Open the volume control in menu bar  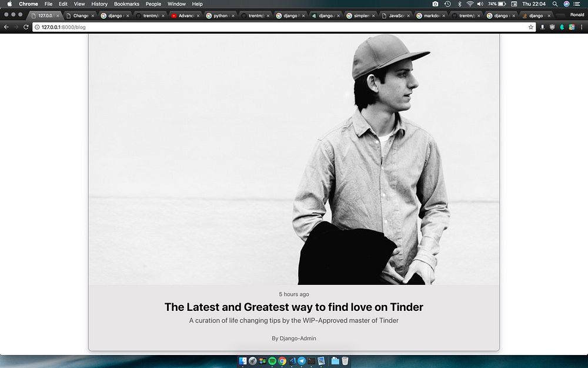(480, 4)
